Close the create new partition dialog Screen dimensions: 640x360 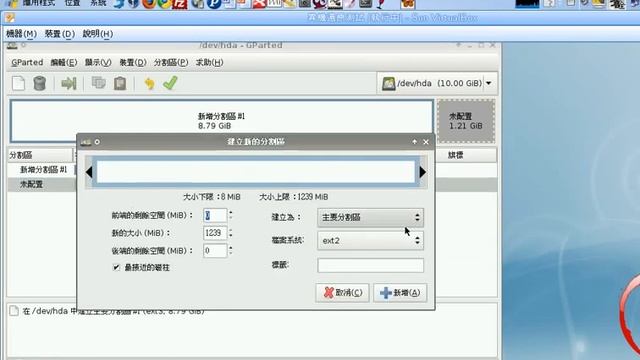click(x=426, y=142)
